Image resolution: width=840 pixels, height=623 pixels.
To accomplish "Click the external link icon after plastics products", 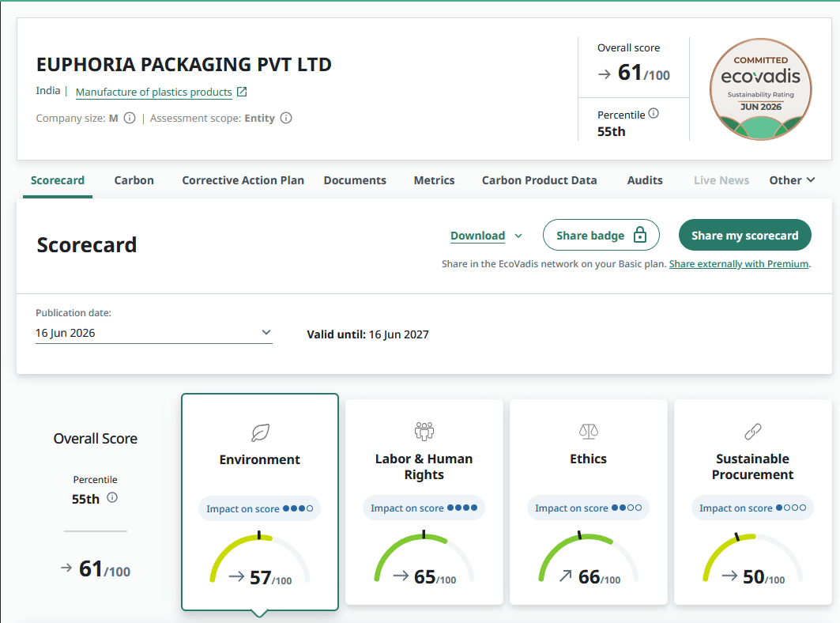I will [x=242, y=92].
